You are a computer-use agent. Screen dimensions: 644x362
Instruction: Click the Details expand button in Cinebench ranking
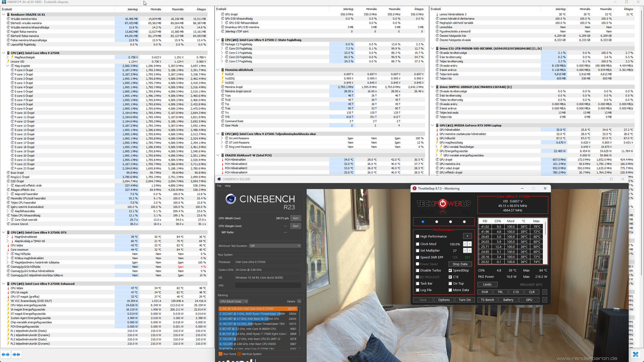(299, 302)
